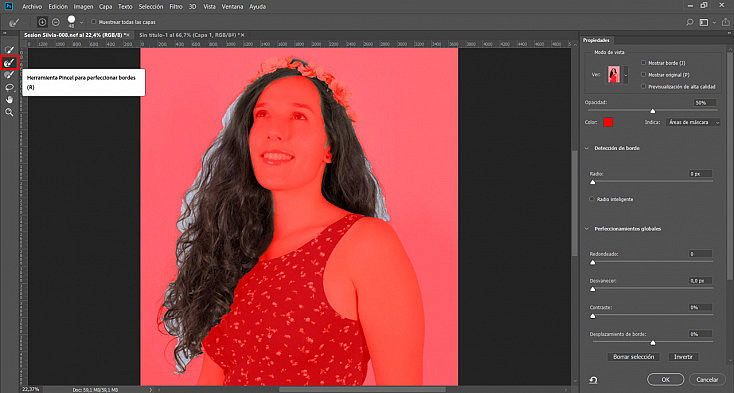Open the workspace switcher dropdown arrow
Image resolution: width=734 pixels, height=393 pixels.
coord(714,22)
